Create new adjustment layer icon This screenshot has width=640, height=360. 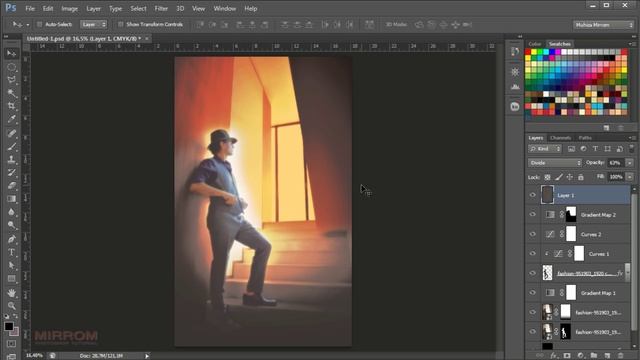[x=580, y=356]
